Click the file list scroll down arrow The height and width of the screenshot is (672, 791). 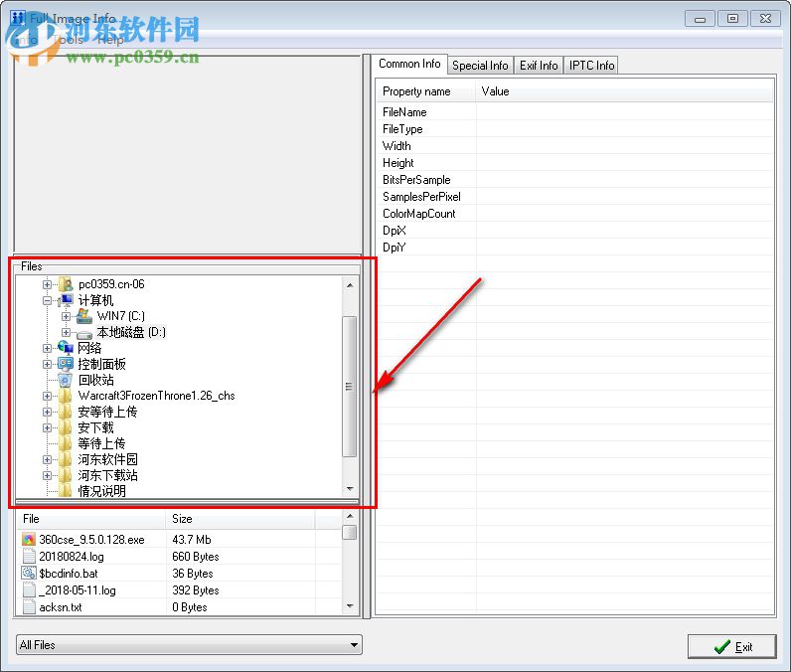pos(349,606)
